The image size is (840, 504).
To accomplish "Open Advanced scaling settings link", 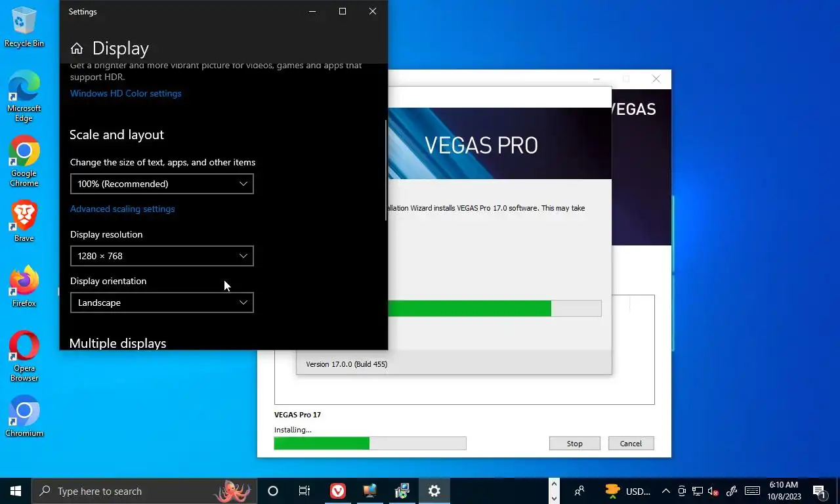I will click(x=123, y=209).
